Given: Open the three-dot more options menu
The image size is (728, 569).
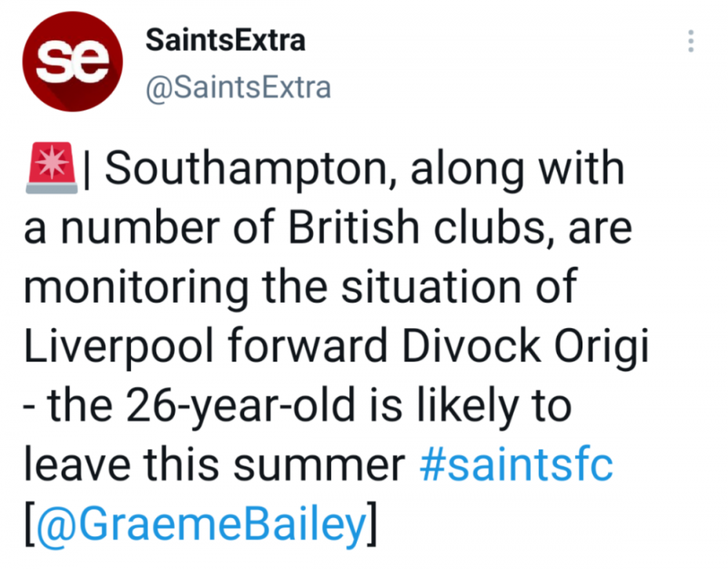Looking at the screenshot, I should click(690, 41).
